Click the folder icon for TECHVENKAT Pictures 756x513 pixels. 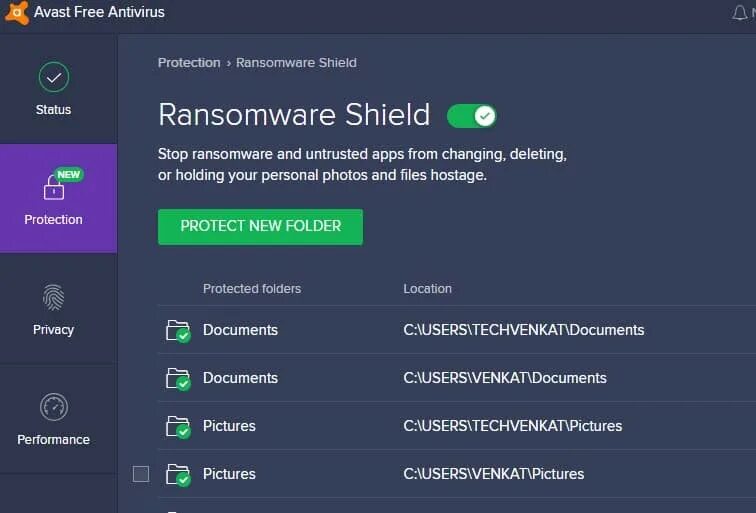pos(178,427)
